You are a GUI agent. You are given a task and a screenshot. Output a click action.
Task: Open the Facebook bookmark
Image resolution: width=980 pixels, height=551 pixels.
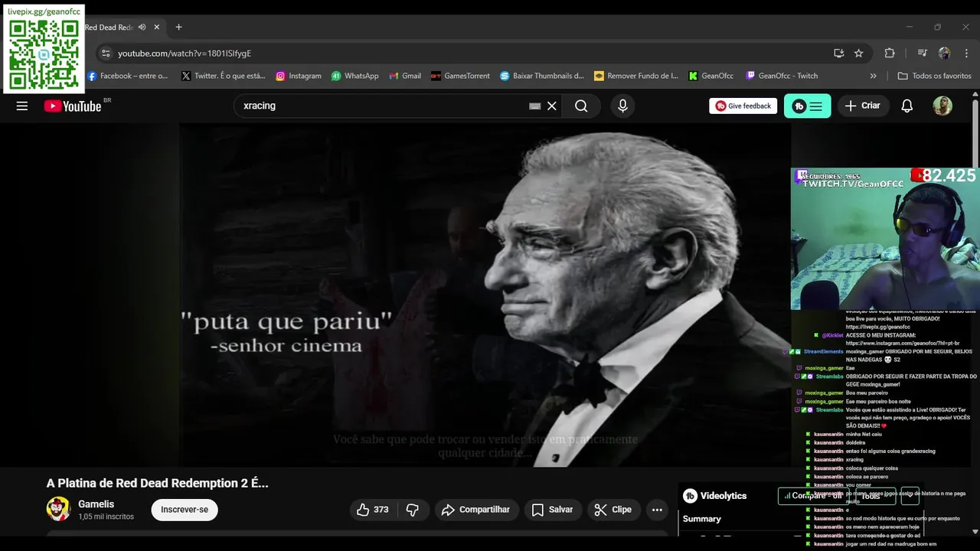(128, 76)
